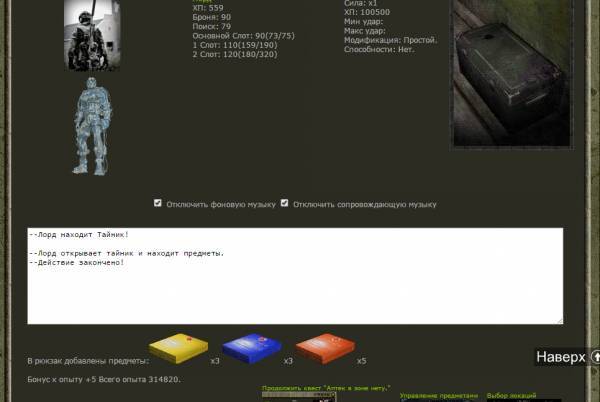Click the orange medkit item icon
The height and width of the screenshot is (402, 600).
coord(326,349)
